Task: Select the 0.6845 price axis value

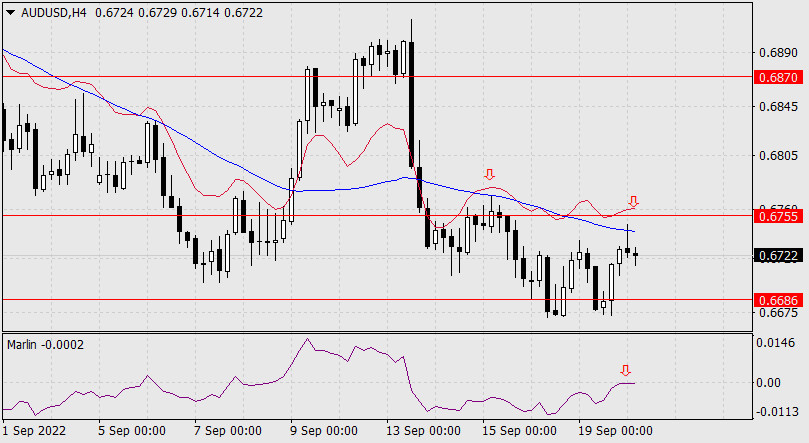Action: [x=779, y=107]
